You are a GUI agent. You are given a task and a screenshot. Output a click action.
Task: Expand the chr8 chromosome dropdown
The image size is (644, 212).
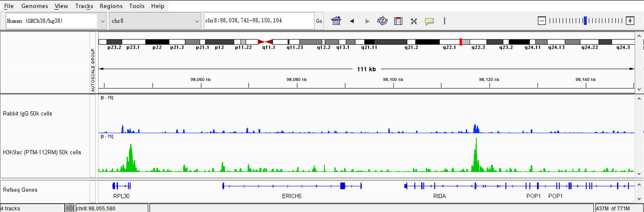155,21
